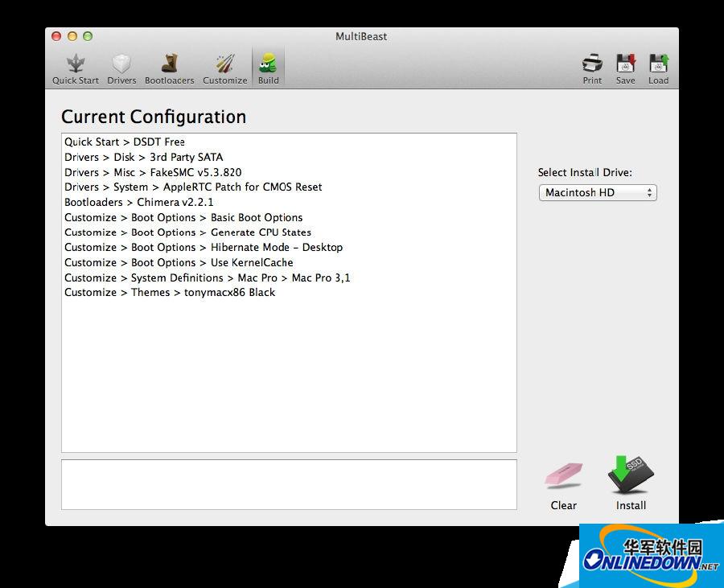Print the current configuration

point(592,69)
